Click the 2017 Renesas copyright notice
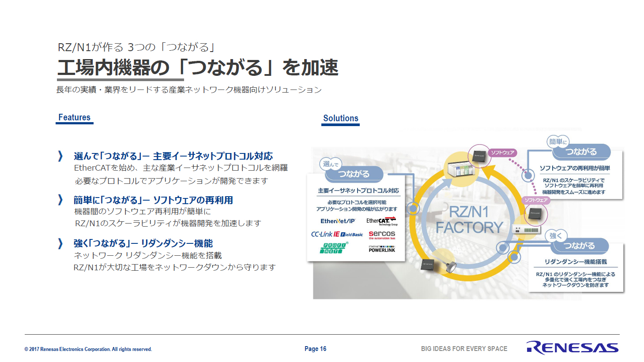The width and height of the screenshot is (644, 362). pyautogui.click(x=88, y=349)
